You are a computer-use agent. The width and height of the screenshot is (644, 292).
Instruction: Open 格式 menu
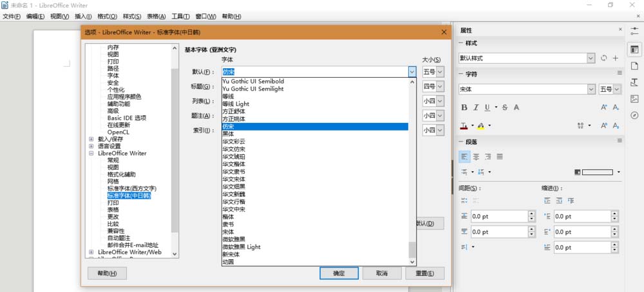coord(107,17)
